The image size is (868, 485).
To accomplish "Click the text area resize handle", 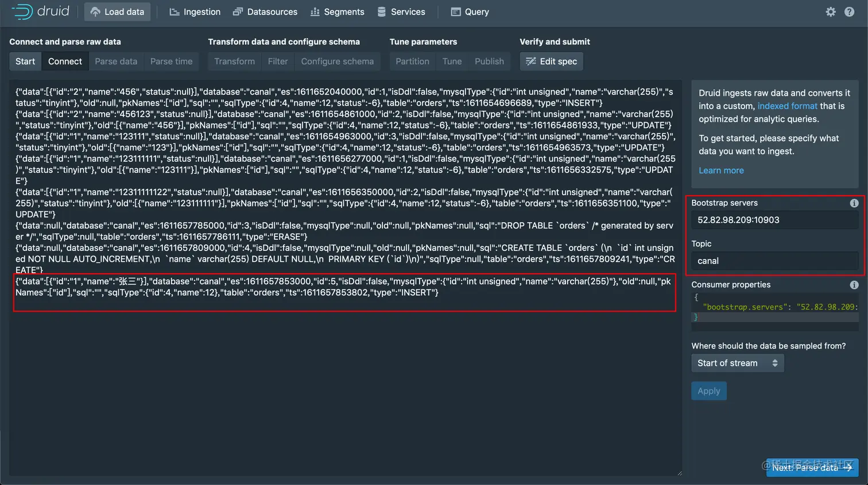I will [679, 474].
